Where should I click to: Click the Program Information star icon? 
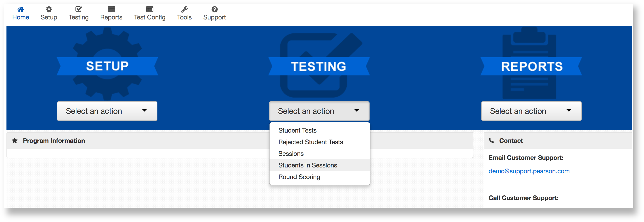pos(15,141)
